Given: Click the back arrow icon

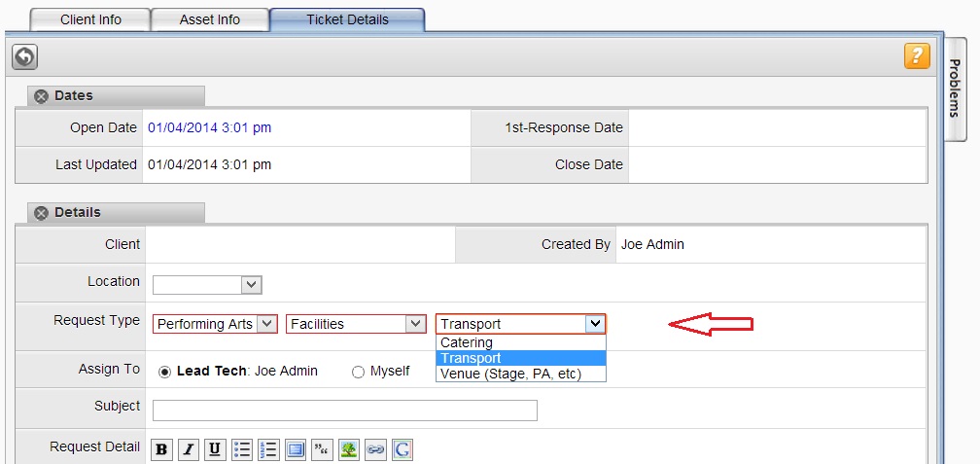Looking at the screenshot, I should tap(24, 56).
